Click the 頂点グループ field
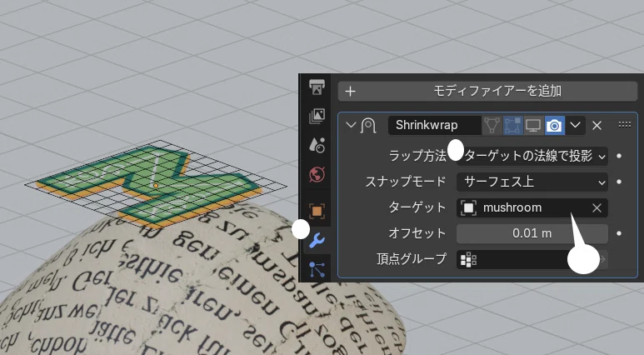Image resolution: width=644 pixels, height=355 pixels. [532, 259]
